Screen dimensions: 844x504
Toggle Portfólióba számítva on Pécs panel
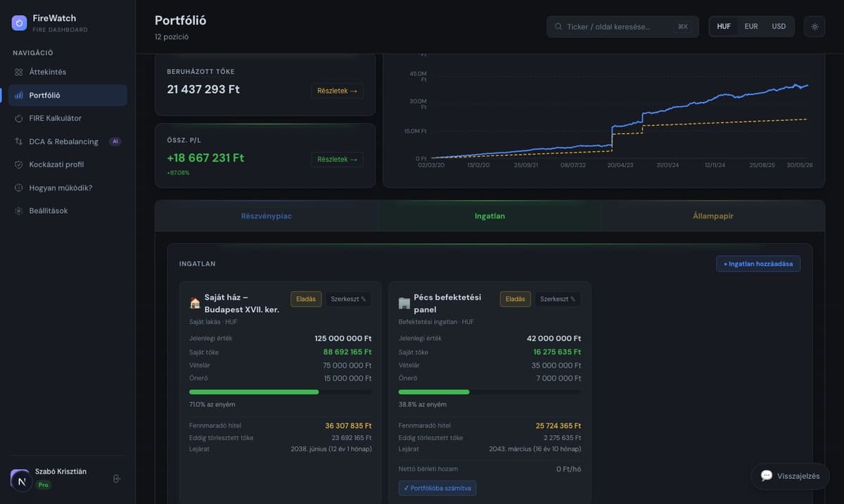(437, 488)
